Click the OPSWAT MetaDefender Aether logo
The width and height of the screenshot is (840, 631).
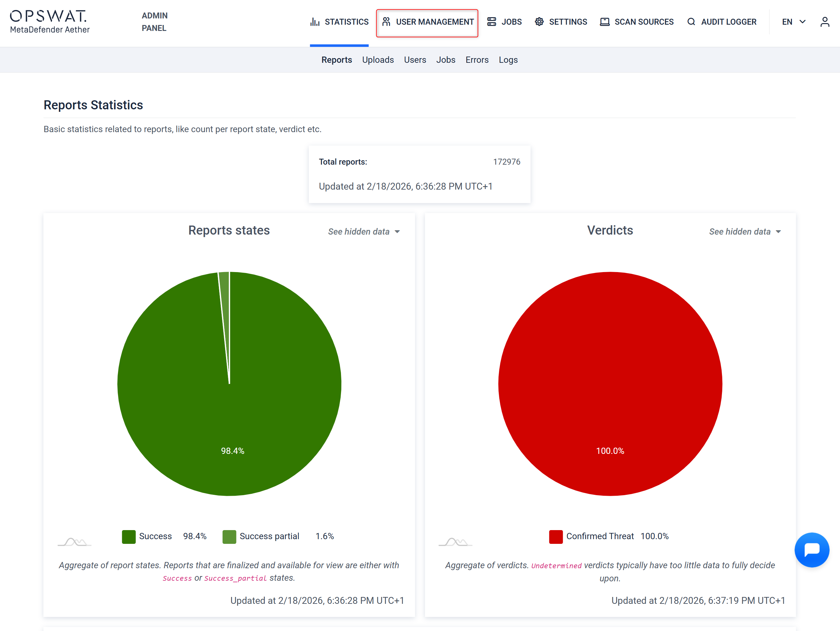49,22
